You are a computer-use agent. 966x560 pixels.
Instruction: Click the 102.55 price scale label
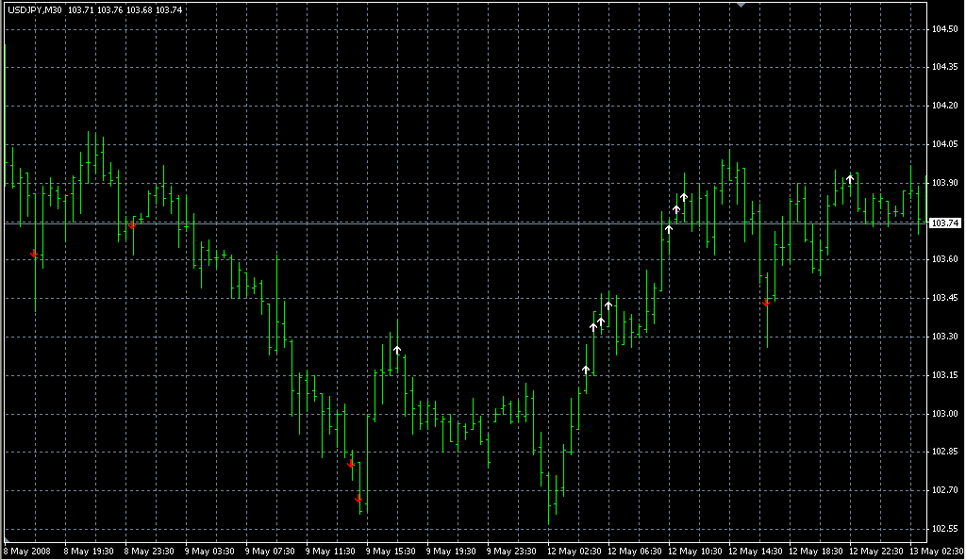[944, 528]
